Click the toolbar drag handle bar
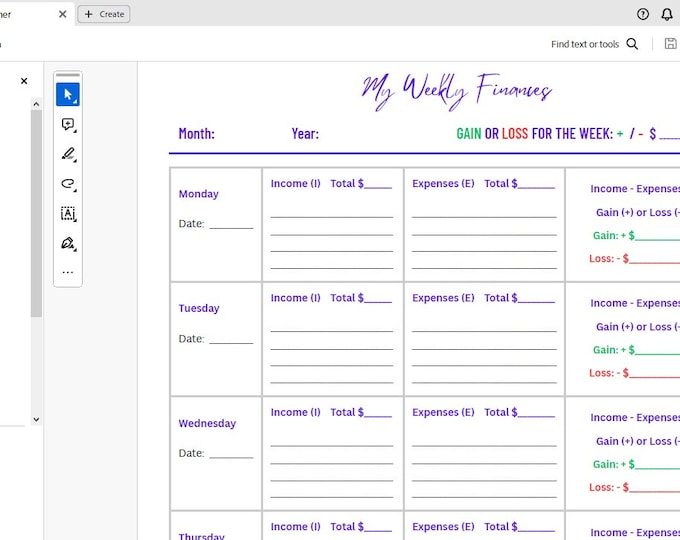The height and width of the screenshot is (540, 680). tap(68, 75)
